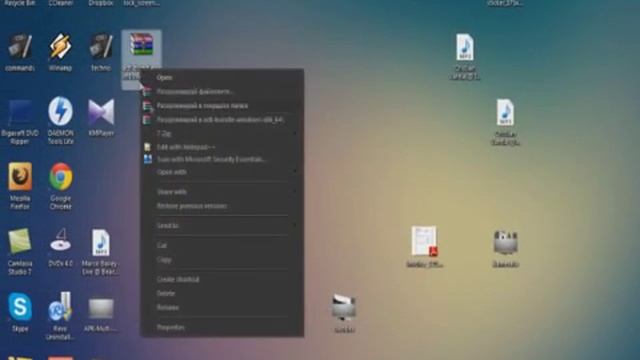Launch the Winamp desktop icon
This screenshot has width=640, height=360.
60,52
